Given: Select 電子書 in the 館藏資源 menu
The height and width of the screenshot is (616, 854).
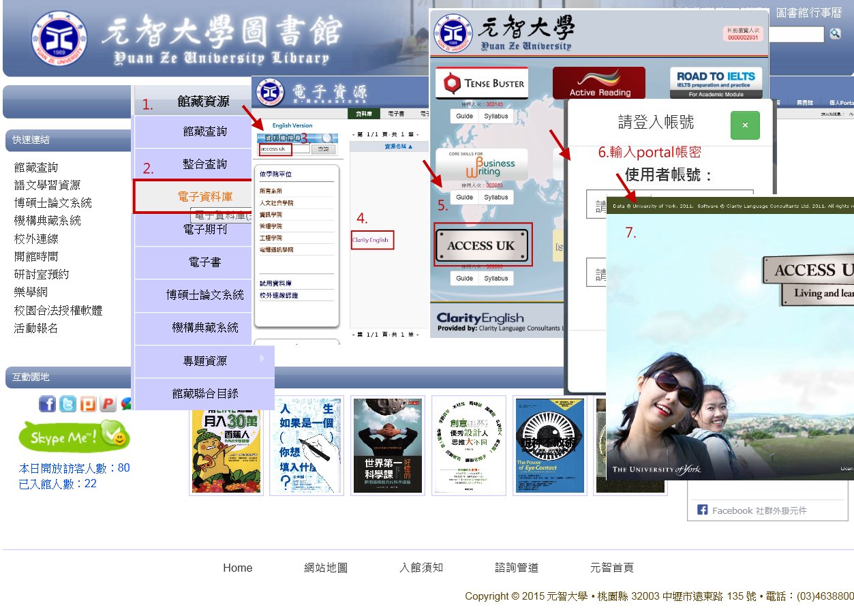Looking at the screenshot, I should (205, 262).
